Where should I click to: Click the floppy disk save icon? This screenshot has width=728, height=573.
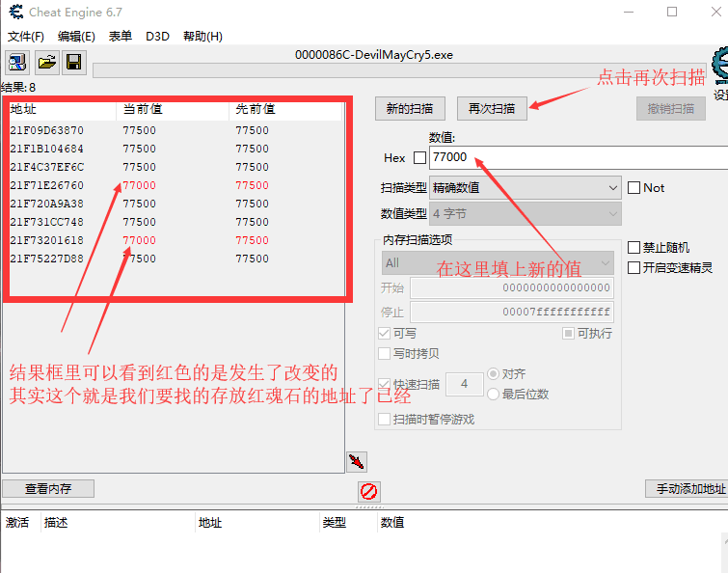pos(74,63)
